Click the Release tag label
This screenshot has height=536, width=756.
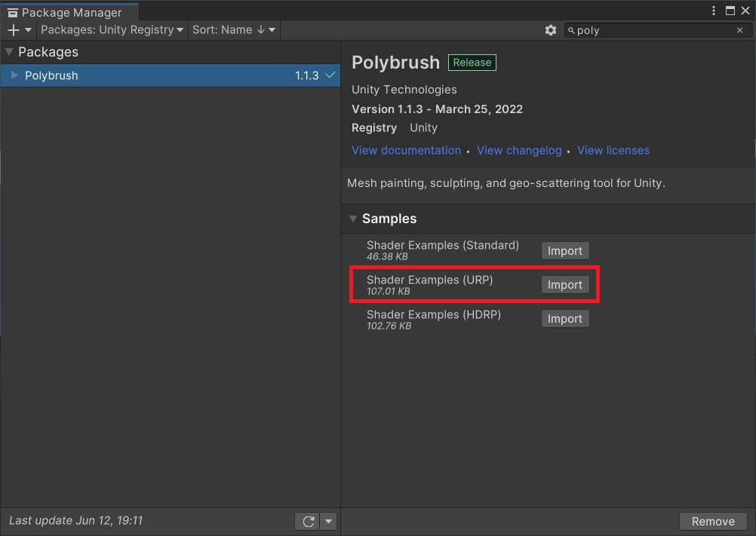tap(472, 63)
